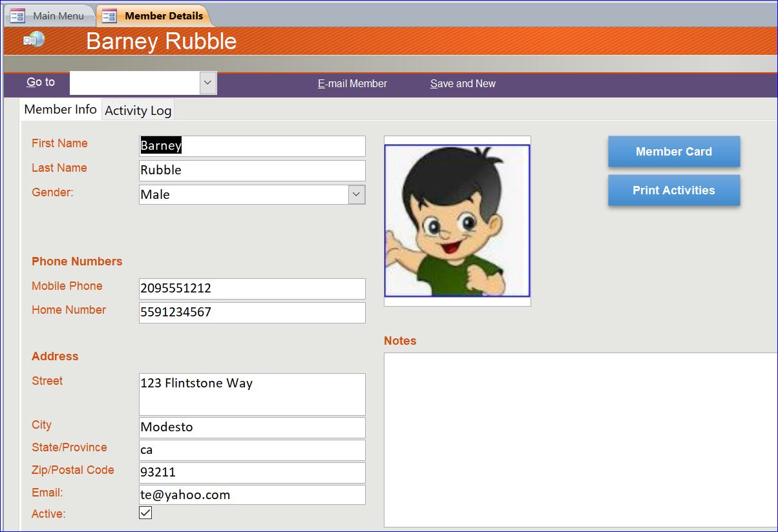This screenshot has height=532, width=778.
Task: Click the Last Name field containing Rubble
Action: (x=252, y=170)
